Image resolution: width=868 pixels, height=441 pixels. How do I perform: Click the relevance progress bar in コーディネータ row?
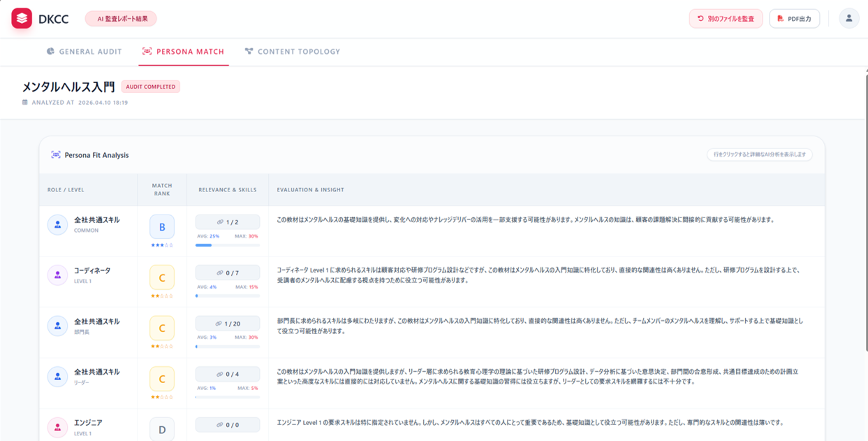(x=228, y=296)
